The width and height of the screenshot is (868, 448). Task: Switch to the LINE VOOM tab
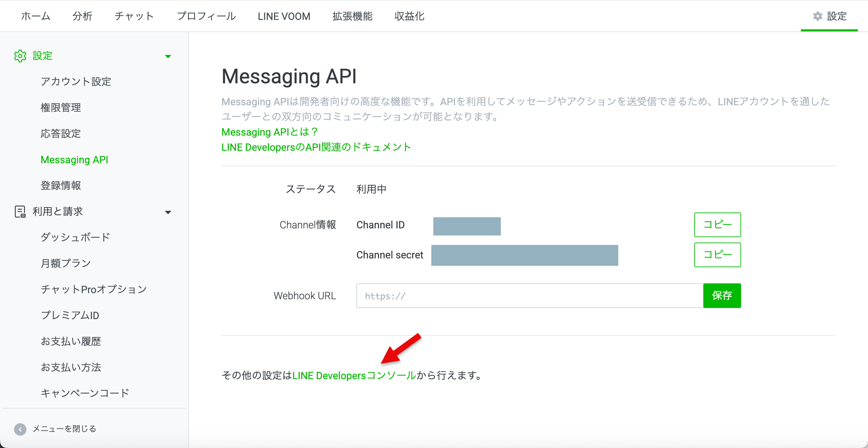[284, 16]
